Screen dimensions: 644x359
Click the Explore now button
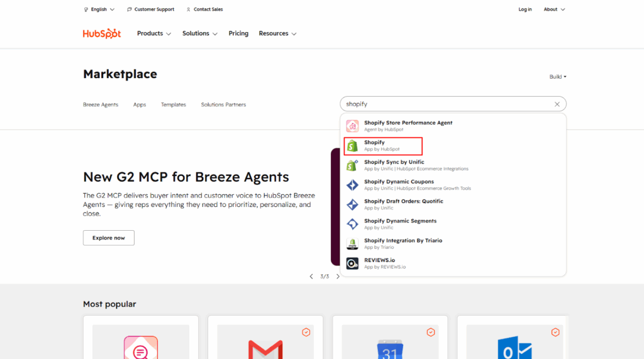point(109,238)
